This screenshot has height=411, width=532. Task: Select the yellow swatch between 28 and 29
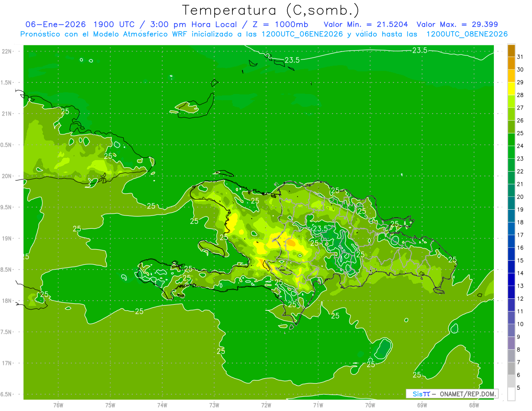click(x=511, y=89)
